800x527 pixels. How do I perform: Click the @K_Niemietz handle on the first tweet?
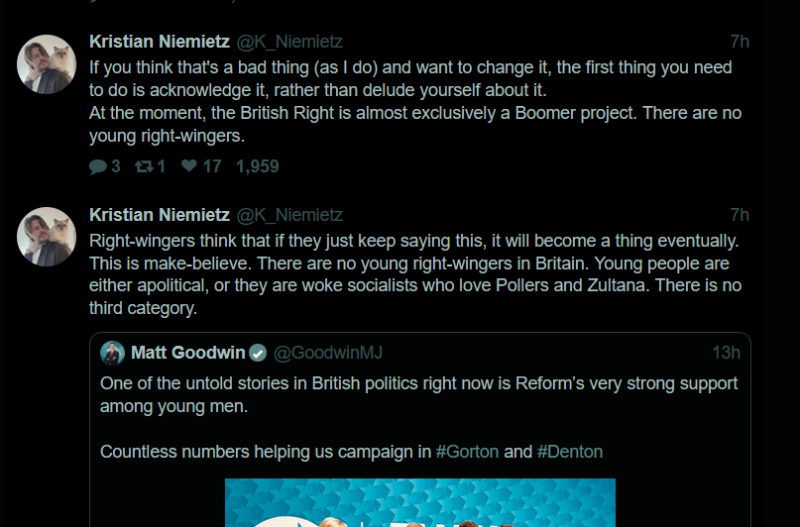(x=288, y=41)
